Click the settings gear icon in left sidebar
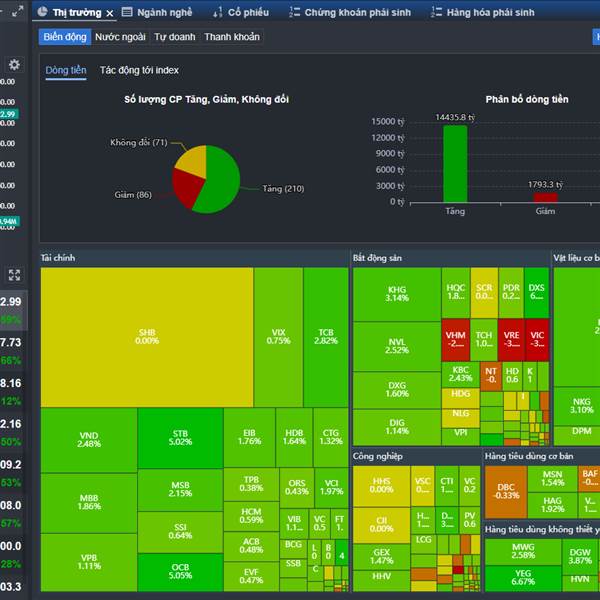 pos(14,64)
